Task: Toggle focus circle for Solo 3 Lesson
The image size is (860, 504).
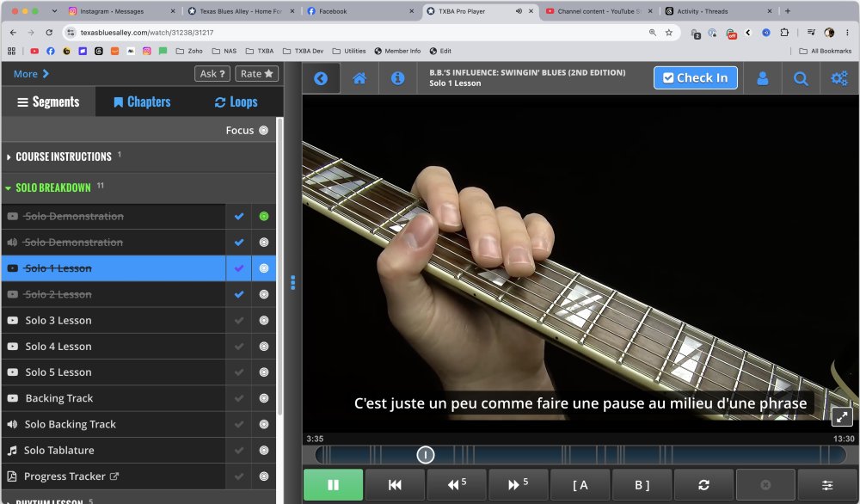Action: point(264,320)
